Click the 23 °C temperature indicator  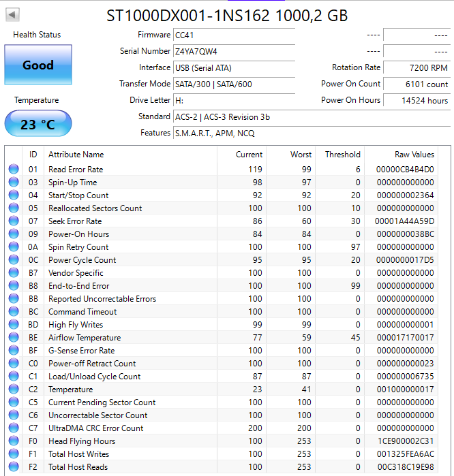(x=38, y=125)
